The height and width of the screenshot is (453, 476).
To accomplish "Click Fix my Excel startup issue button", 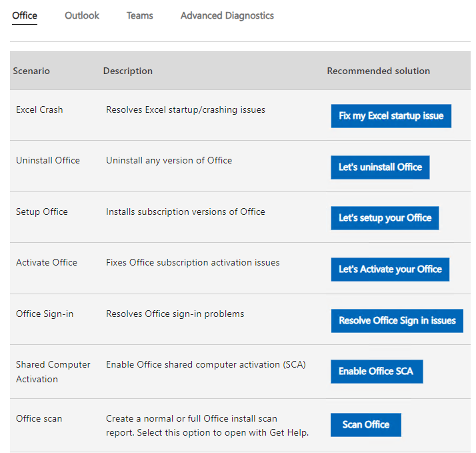I will [x=391, y=116].
